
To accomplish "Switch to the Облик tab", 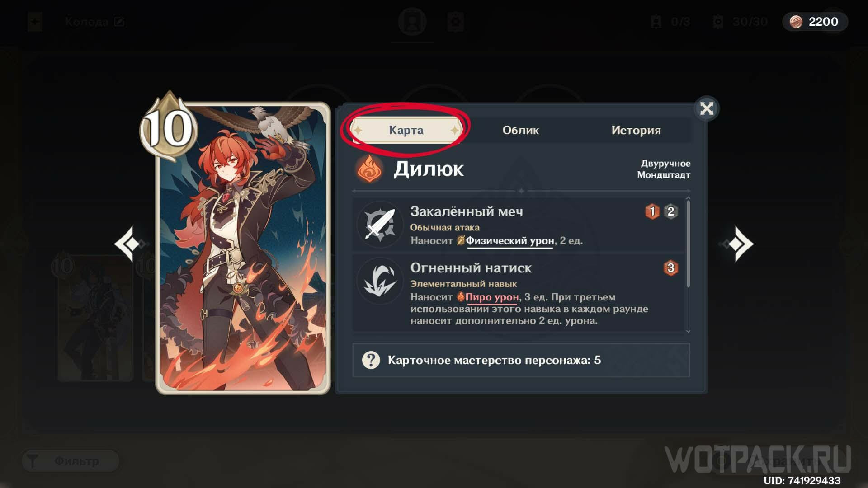I will [x=520, y=130].
